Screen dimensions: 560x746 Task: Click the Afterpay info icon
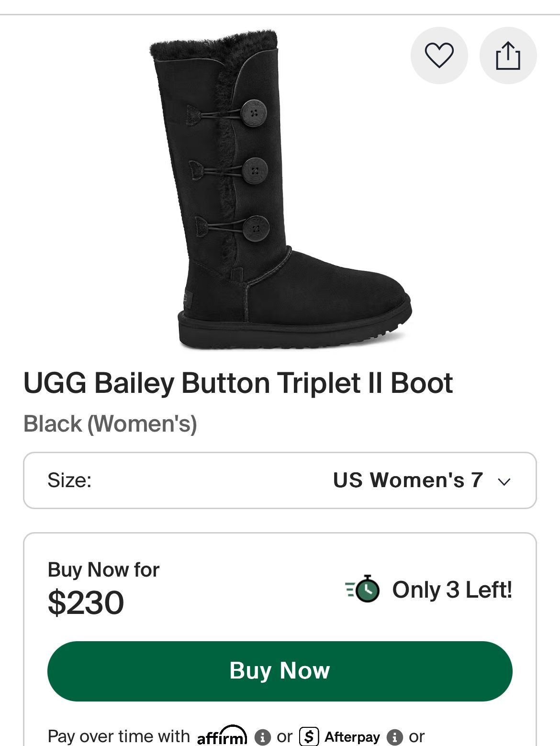pyautogui.click(x=395, y=737)
